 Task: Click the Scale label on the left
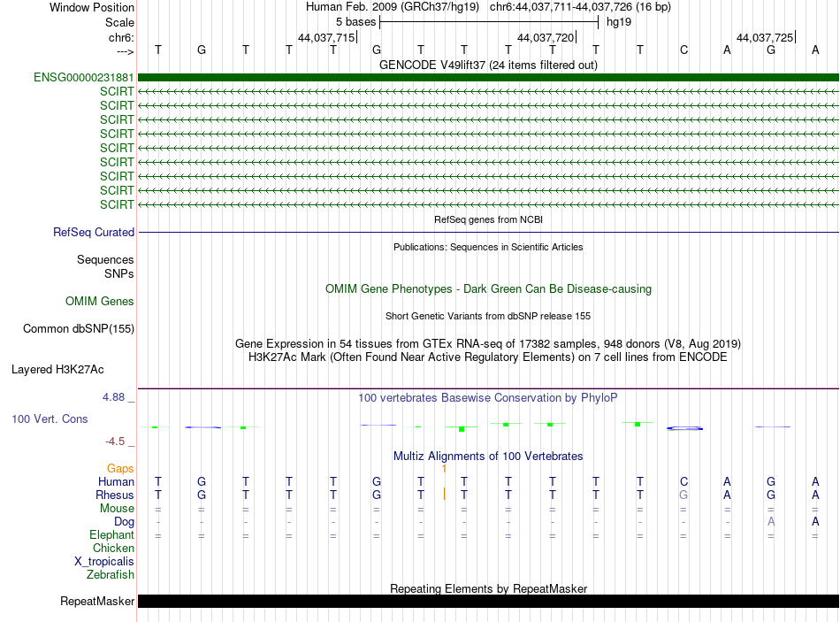(x=119, y=22)
